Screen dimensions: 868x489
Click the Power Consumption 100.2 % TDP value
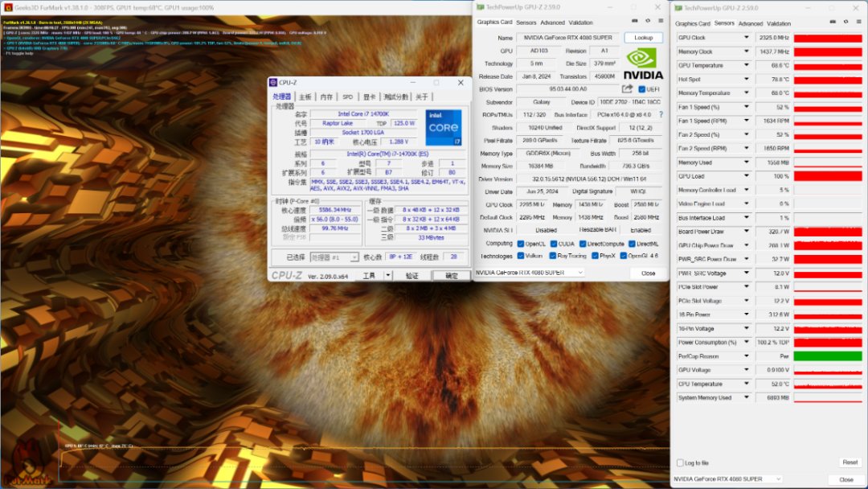pyautogui.click(x=773, y=343)
